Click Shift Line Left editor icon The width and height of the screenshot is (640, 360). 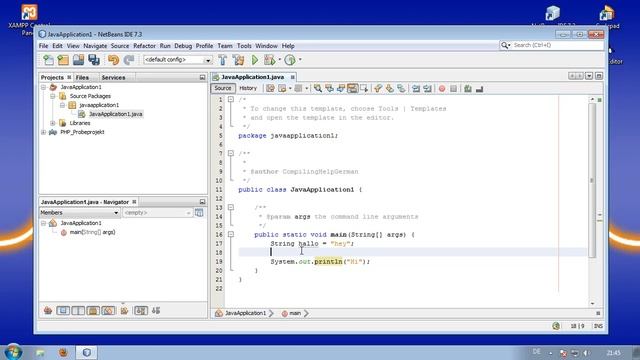(x=416, y=88)
